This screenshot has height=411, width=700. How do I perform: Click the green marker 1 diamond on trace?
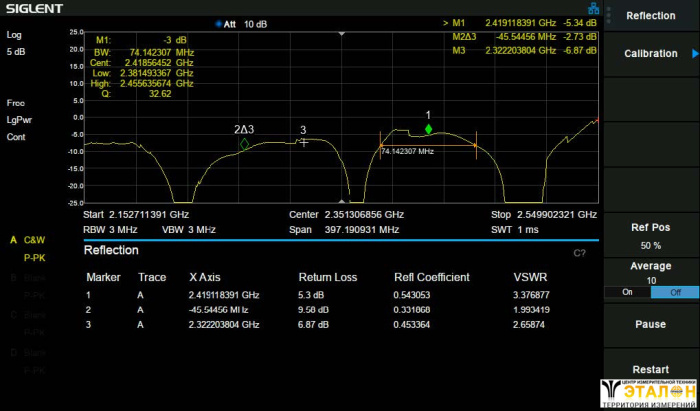(x=428, y=130)
